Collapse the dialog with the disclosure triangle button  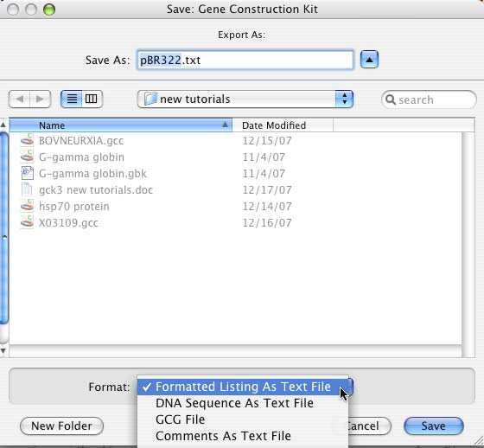(369, 60)
